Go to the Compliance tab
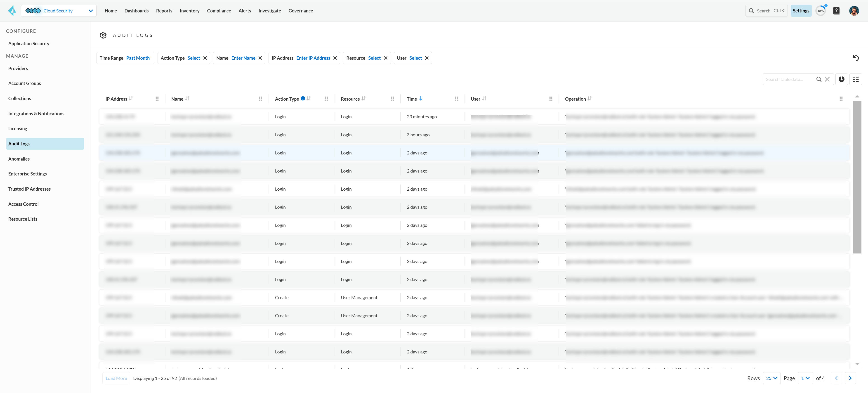The height and width of the screenshot is (393, 868). (219, 11)
